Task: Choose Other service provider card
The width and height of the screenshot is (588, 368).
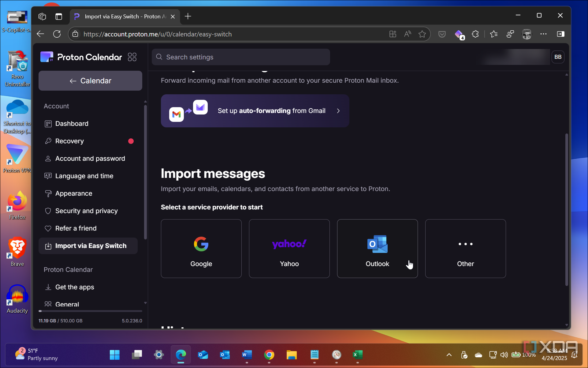Action: pyautogui.click(x=466, y=249)
